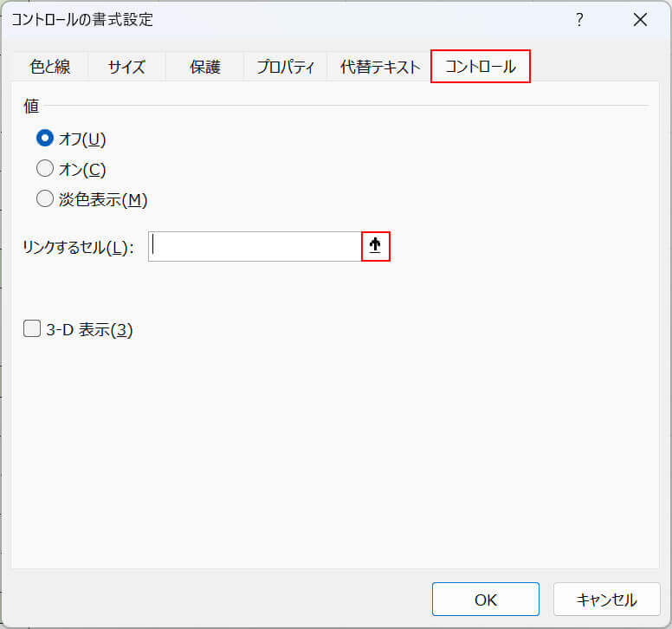
Task: Close the コントロールの書式設定 dialog
Action: point(640,20)
